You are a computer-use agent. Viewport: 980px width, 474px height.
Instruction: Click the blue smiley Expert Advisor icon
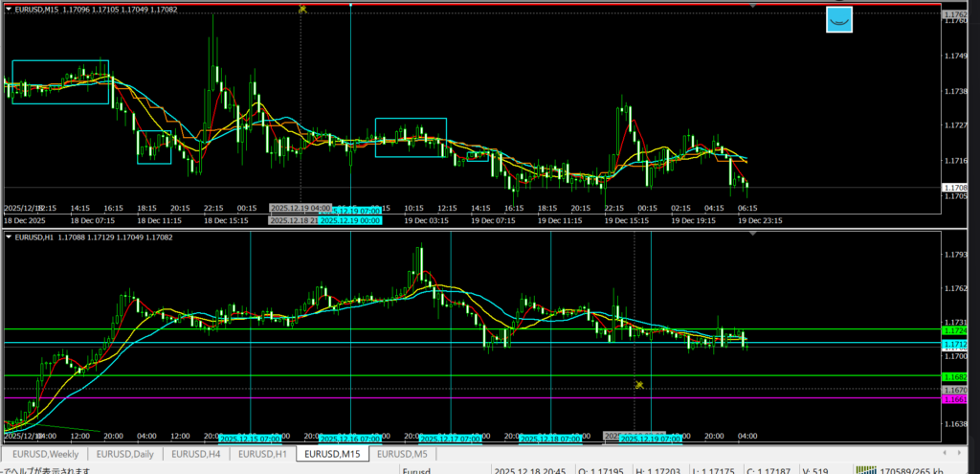click(838, 19)
